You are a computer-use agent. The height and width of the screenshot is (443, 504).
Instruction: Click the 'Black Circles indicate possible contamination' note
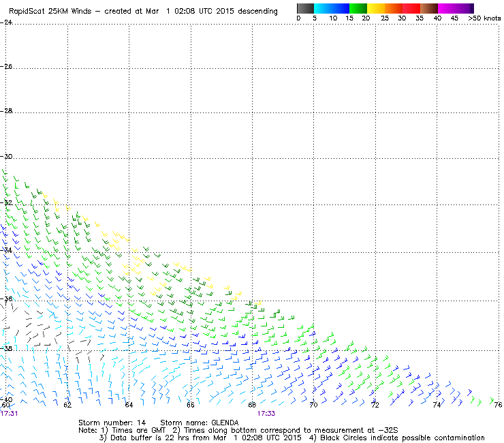pos(403,438)
